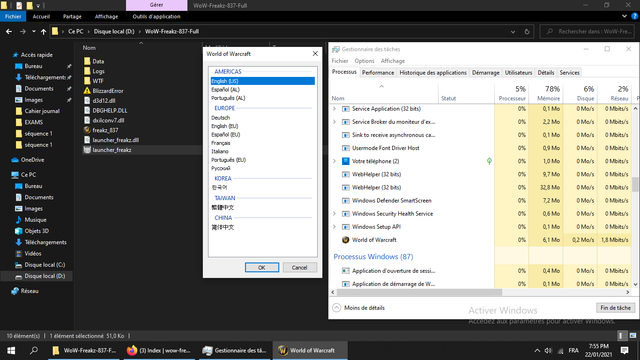
Task: Open Task Manager Options menu
Action: click(364, 61)
